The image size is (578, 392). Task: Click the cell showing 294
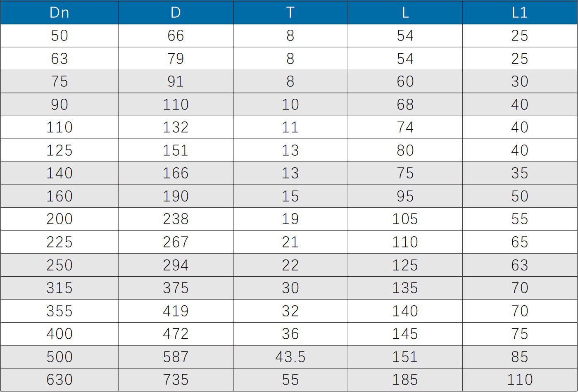click(176, 265)
